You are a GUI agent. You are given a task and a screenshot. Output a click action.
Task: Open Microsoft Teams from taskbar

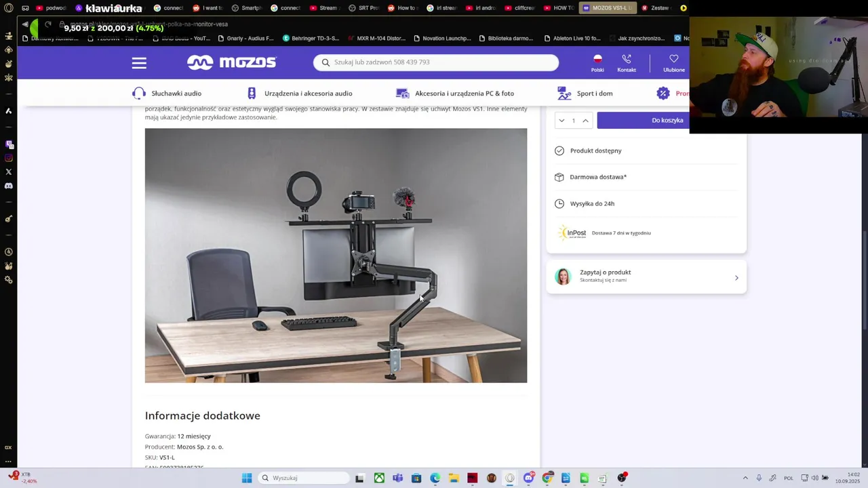(x=397, y=478)
